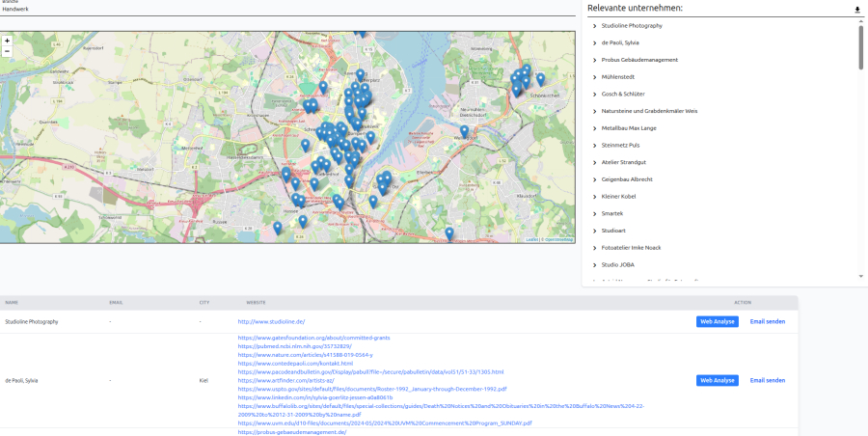Click the southwestern-most map pin
This screenshot has width=868, height=436.
coord(278,228)
